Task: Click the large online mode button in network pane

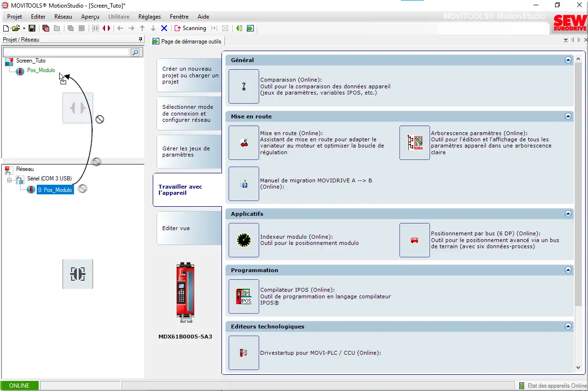Action: (78, 274)
